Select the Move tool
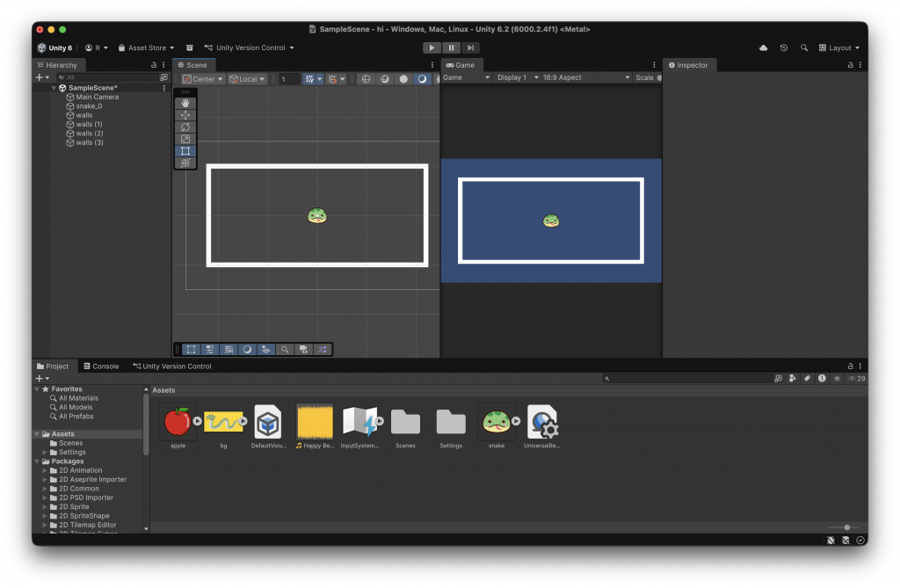Image resolution: width=900 pixels, height=588 pixels. [x=185, y=115]
